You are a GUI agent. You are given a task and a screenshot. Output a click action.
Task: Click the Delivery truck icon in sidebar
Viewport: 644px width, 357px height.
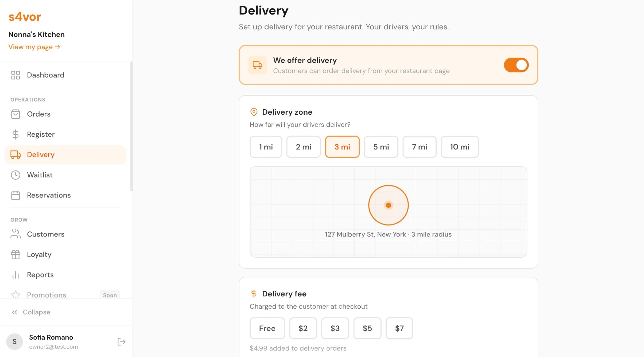(x=15, y=155)
